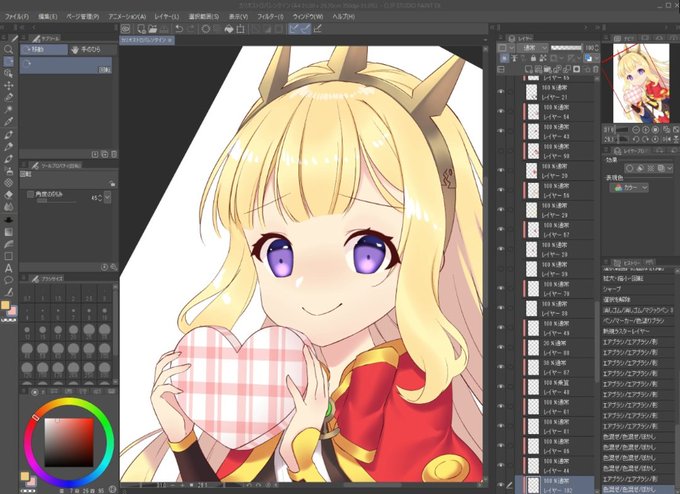Expand the layer effect options arrow
Viewport: 680px width, 494px height.
[x=670, y=168]
